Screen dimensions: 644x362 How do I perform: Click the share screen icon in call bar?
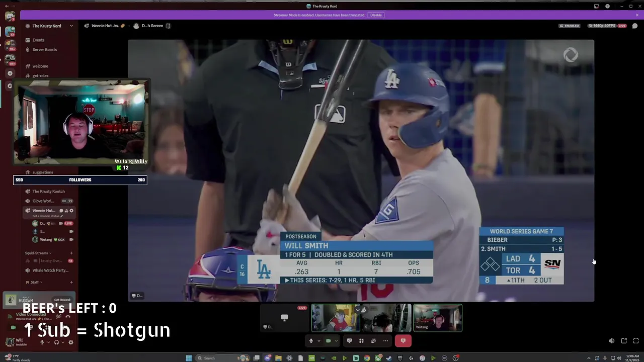[x=349, y=341]
